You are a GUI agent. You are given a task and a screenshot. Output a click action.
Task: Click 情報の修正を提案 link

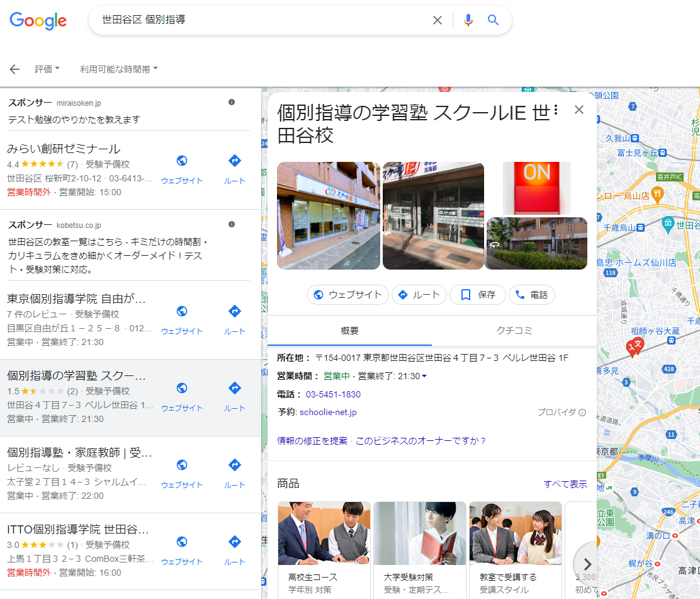[x=312, y=441]
